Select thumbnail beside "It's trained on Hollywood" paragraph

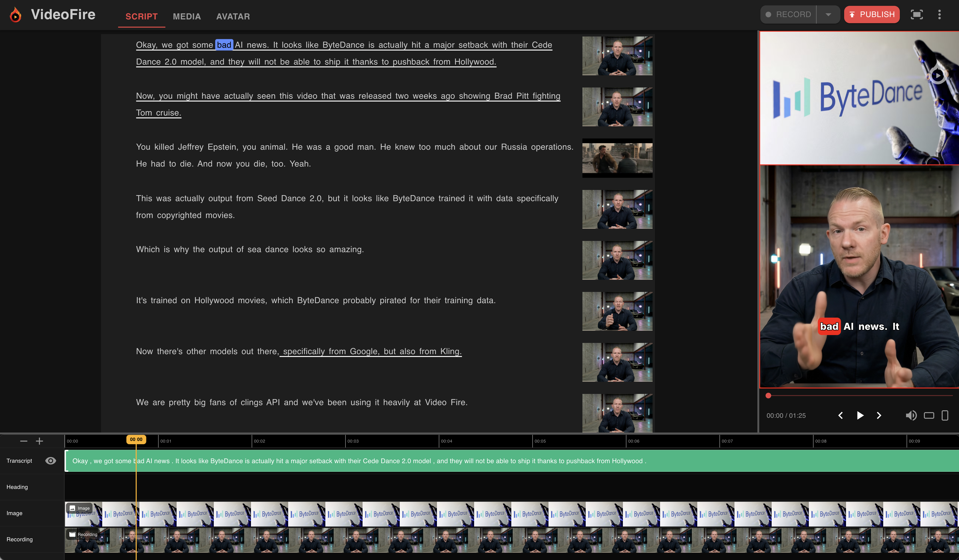pos(617,311)
